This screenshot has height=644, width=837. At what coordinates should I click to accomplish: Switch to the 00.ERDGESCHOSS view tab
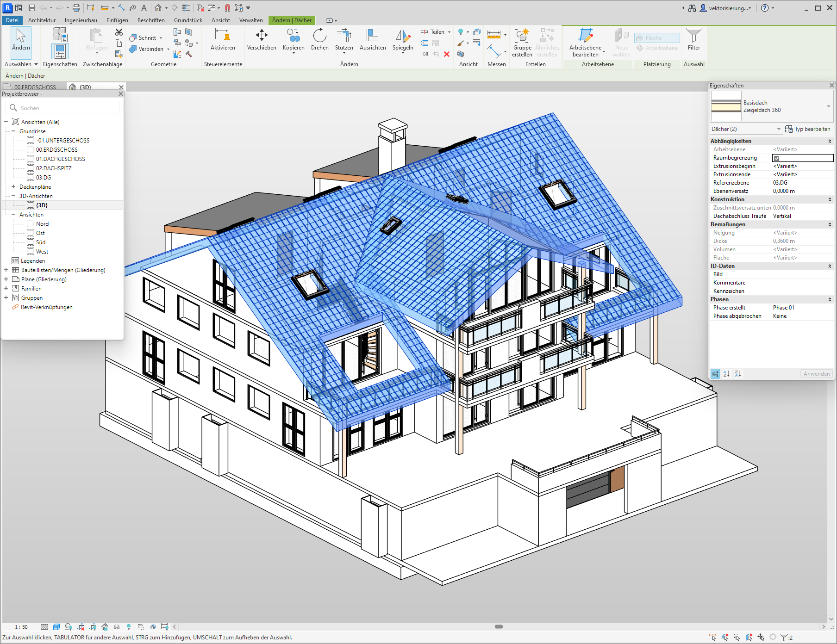35,87
